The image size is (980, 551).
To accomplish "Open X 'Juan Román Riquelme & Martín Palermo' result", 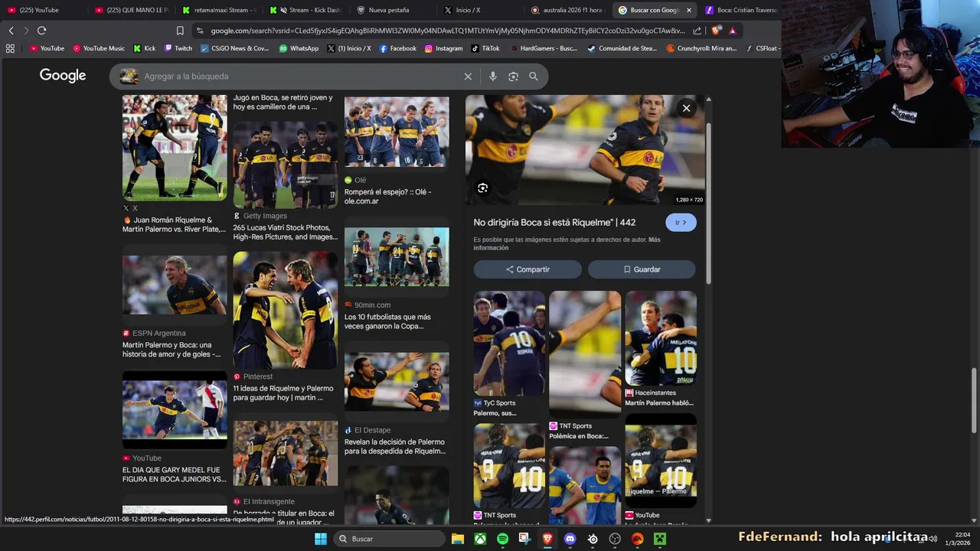I will [175, 165].
